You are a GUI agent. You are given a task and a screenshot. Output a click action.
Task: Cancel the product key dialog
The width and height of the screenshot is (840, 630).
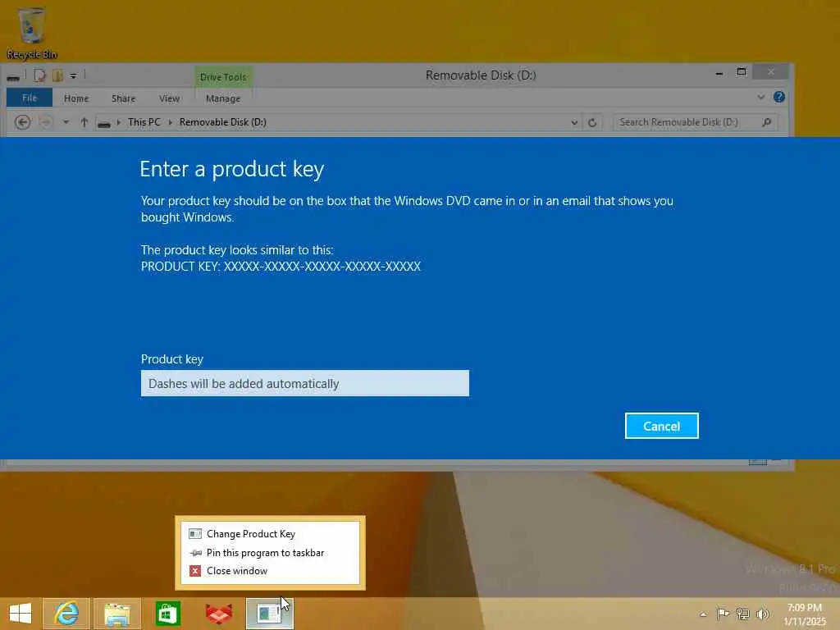click(662, 426)
